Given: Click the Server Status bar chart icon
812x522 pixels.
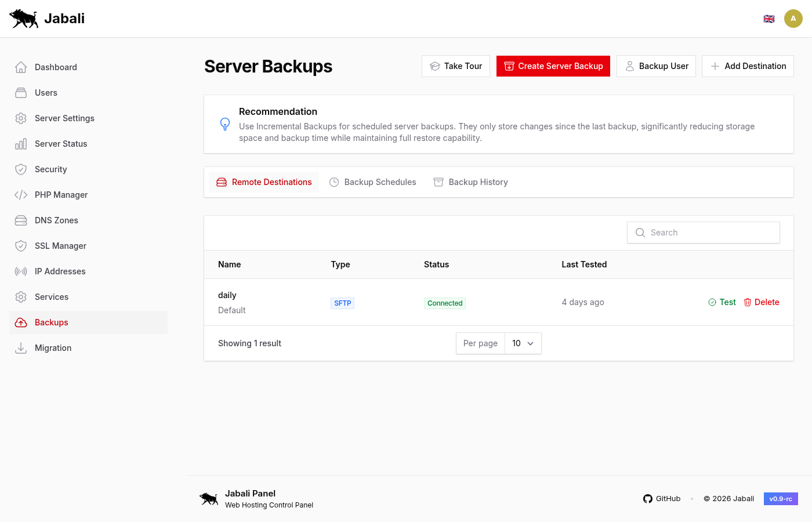Looking at the screenshot, I should point(21,144).
